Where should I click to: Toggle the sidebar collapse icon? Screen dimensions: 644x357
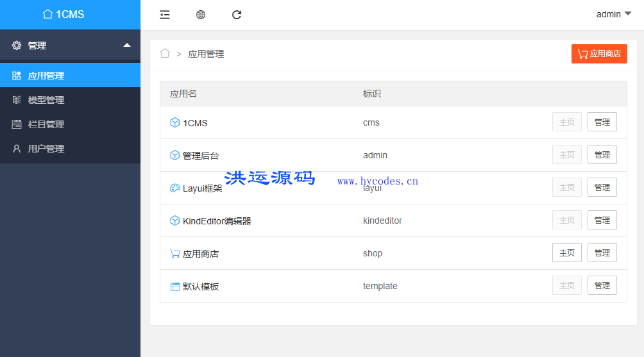[x=165, y=15]
